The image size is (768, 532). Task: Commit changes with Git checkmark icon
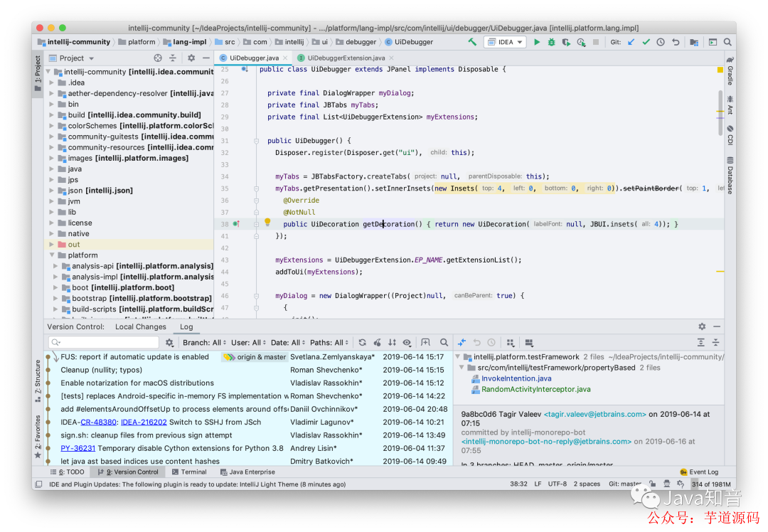pos(646,42)
